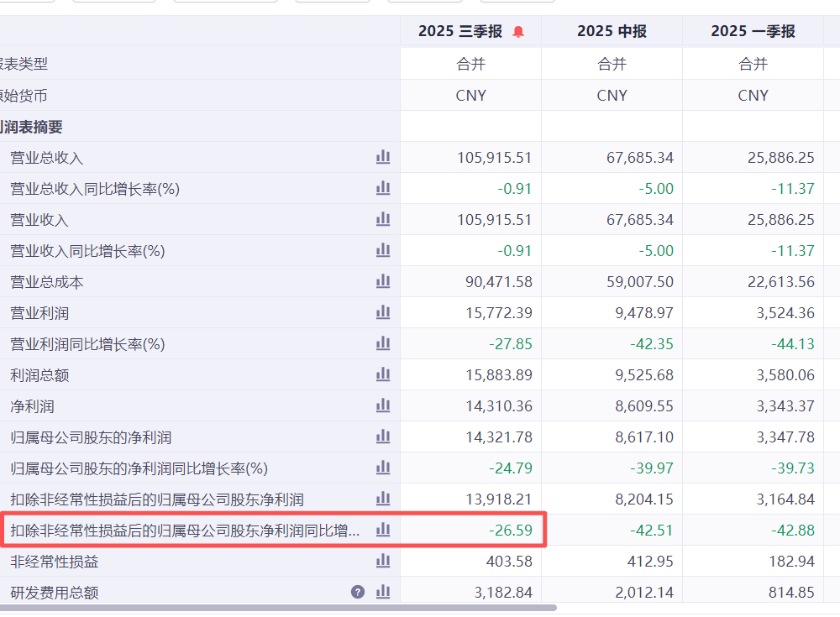The width and height of the screenshot is (840, 617).
Task: Click chart icon for 研发费用总额
Action: click(x=383, y=592)
